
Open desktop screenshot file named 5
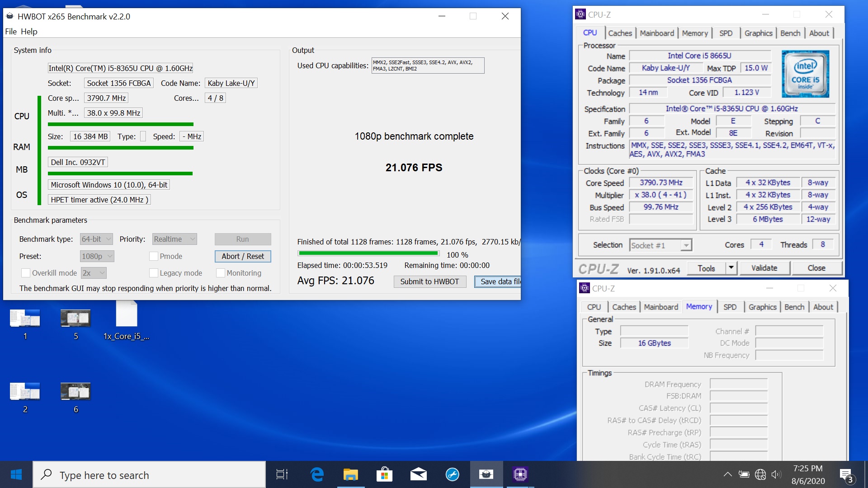tap(75, 324)
